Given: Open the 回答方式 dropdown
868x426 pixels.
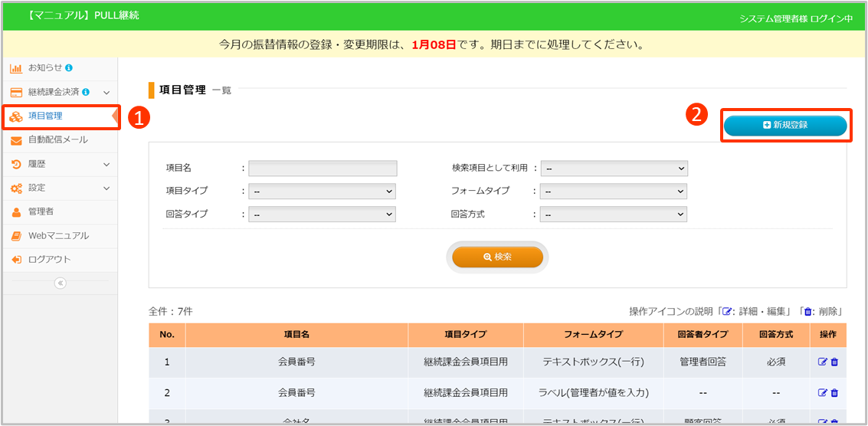Looking at the screenshot, I should pyautogui.click(x=614, y=215).
